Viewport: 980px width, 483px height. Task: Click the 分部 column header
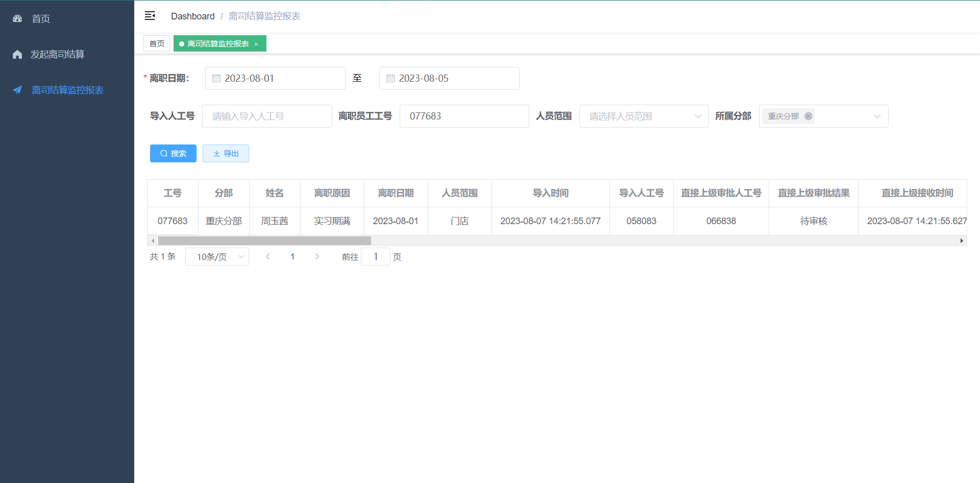tap(224, 193)
